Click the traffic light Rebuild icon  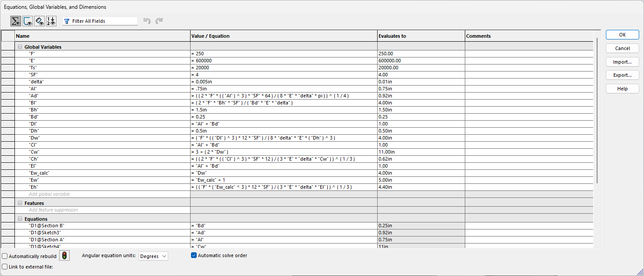point(64,256)
